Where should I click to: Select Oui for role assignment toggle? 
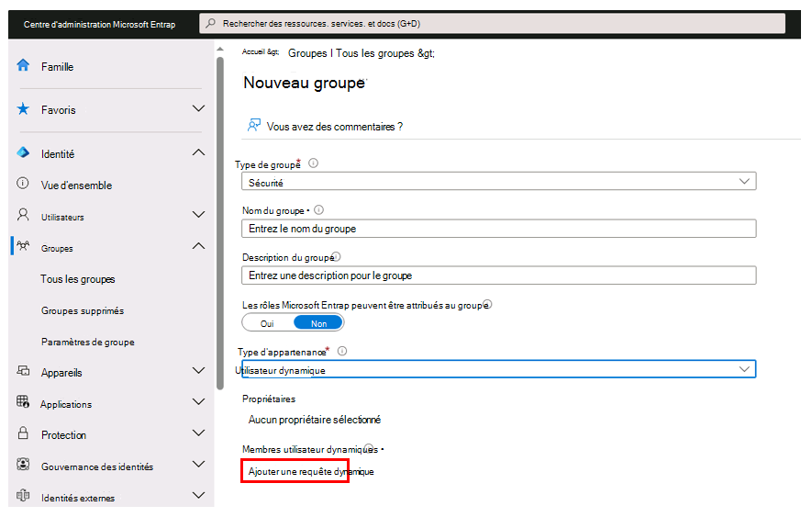point(267,323)
